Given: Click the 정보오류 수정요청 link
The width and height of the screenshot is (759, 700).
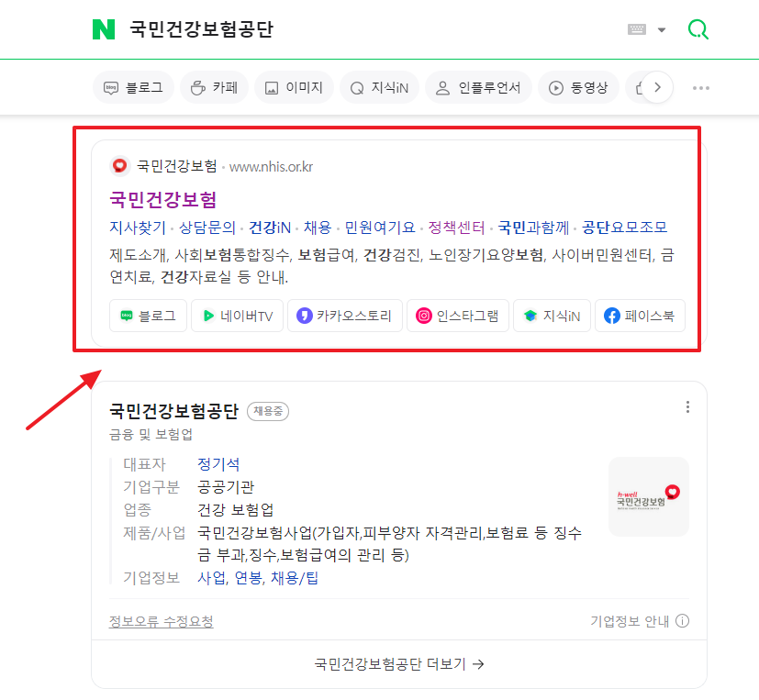Looking at the screenshot, I should (x=162, y=621).
